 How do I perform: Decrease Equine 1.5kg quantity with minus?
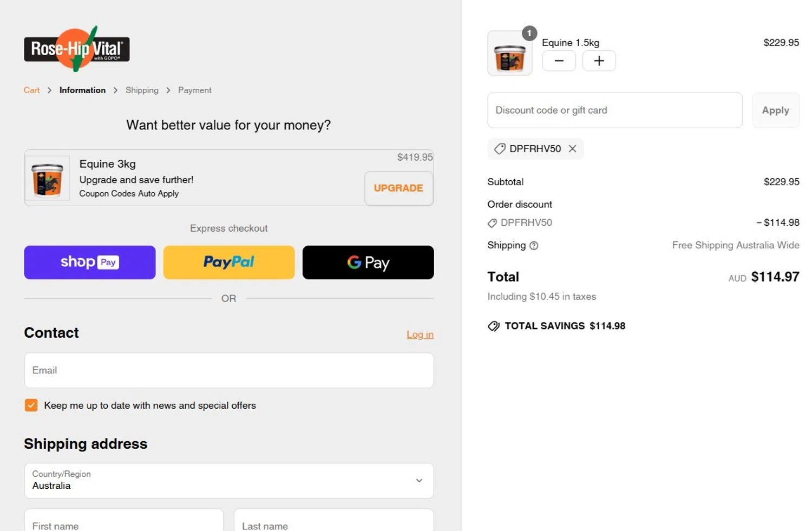(559, 61)
